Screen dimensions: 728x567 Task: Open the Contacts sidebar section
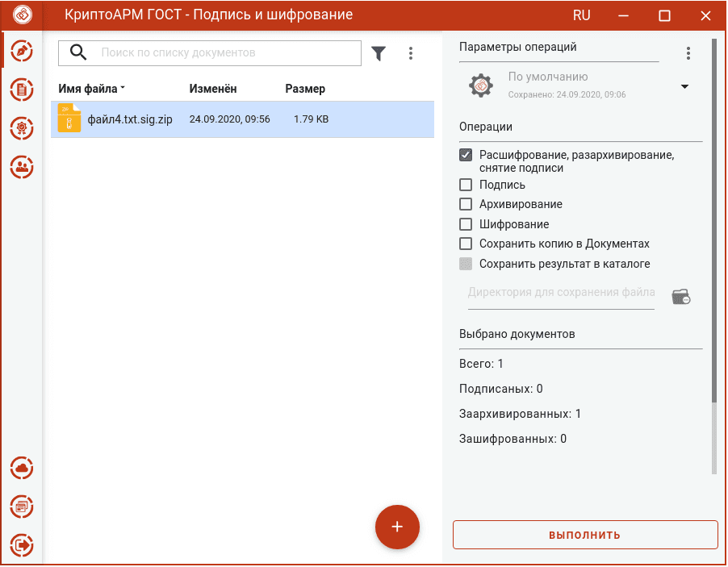22,167
